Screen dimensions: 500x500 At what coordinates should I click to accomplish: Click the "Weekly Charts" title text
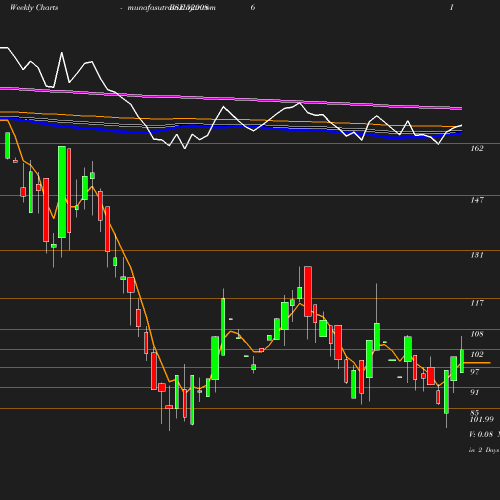(x=34, y=7)
